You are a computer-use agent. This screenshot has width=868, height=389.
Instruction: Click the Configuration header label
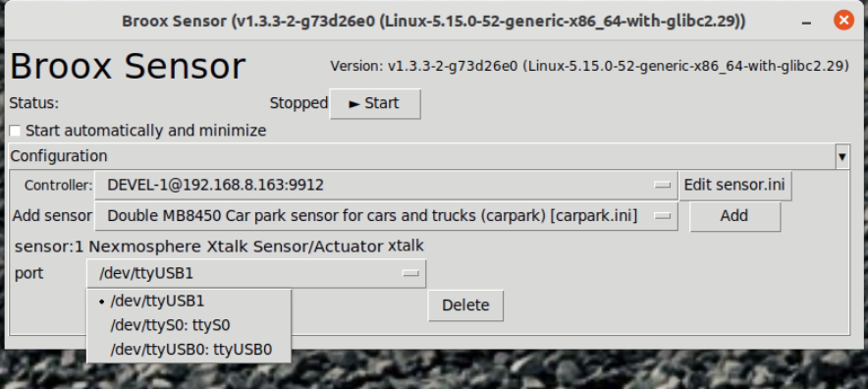[x=59, y=156]
